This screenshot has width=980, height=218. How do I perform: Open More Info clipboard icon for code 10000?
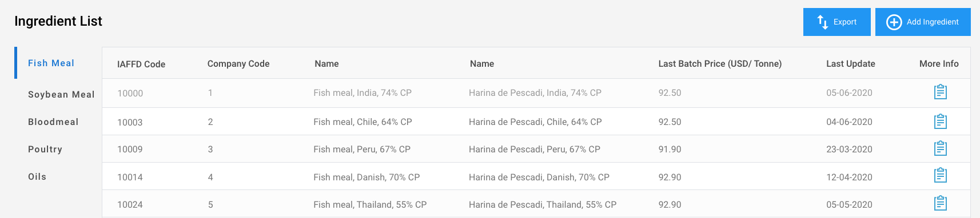940,92
